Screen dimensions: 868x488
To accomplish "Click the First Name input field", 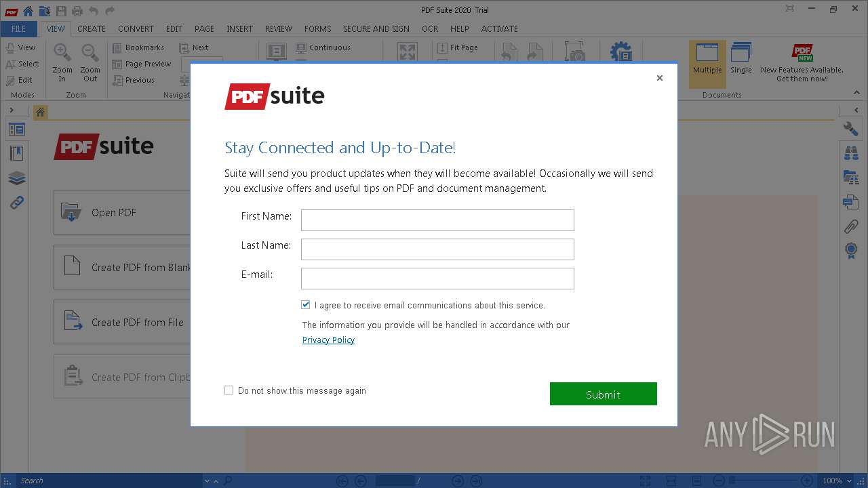I will tap(437, 220).
